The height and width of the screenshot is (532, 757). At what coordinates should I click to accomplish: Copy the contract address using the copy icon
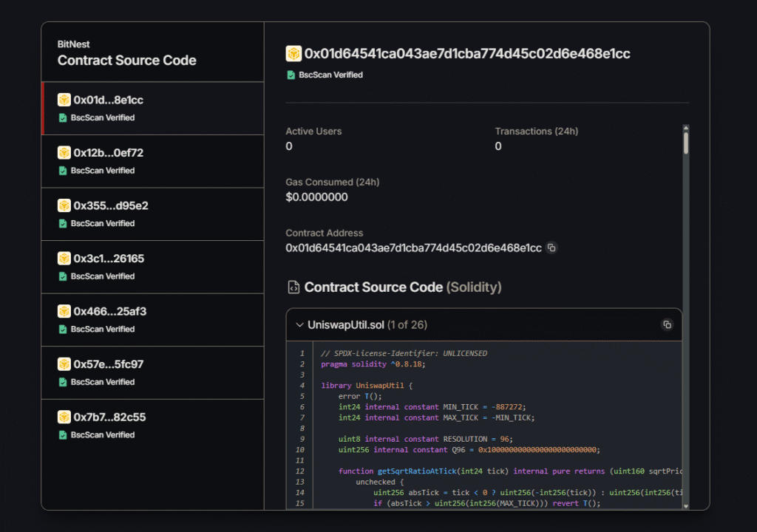551,248
